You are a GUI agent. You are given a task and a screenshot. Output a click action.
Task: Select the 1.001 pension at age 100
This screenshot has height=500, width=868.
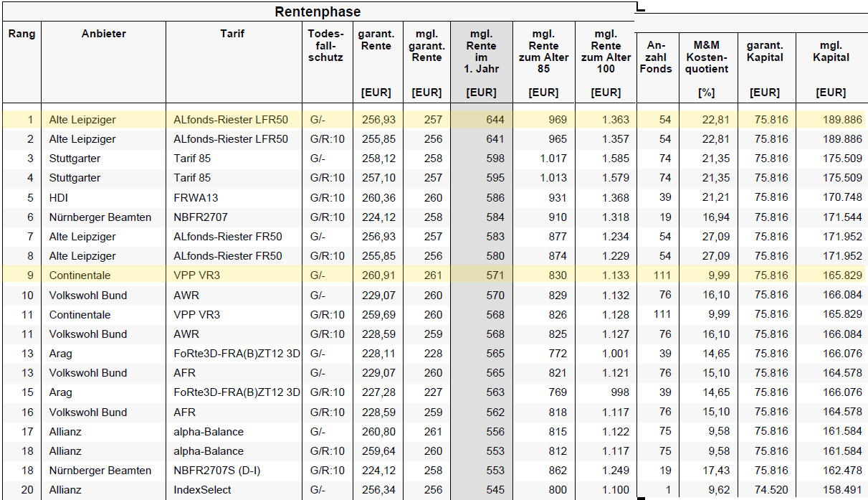616,354
